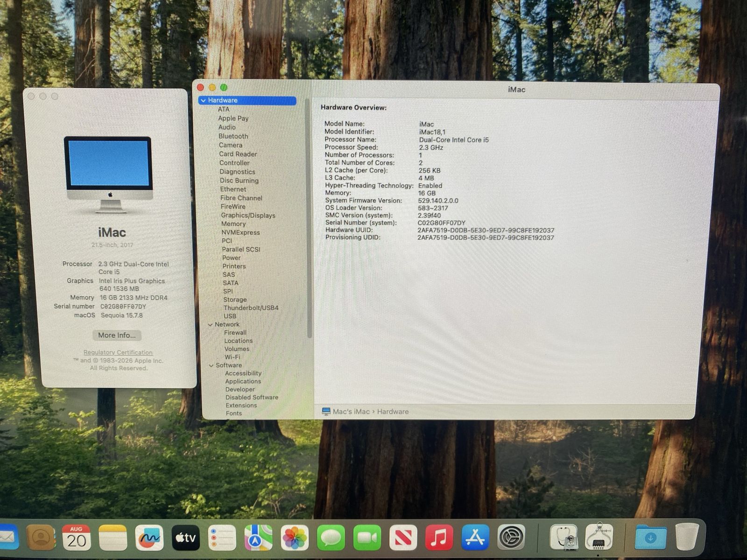Open Messages from the Dock

coord(331,538)
